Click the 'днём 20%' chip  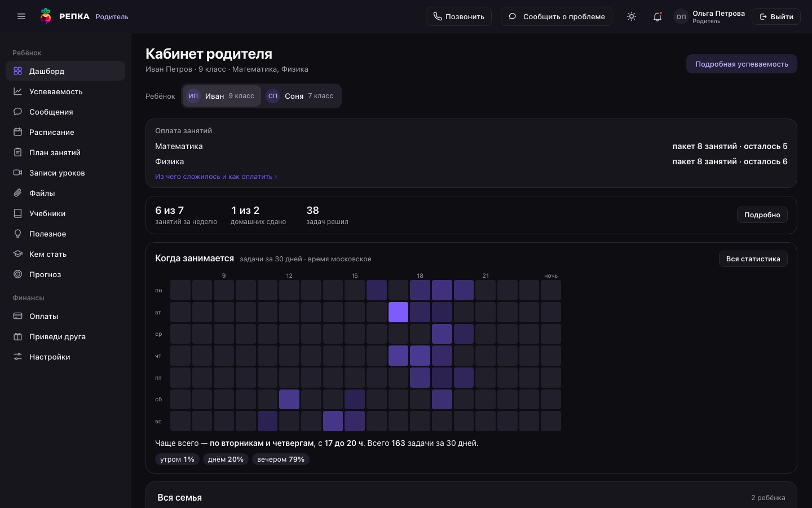[x=226, y=459]
